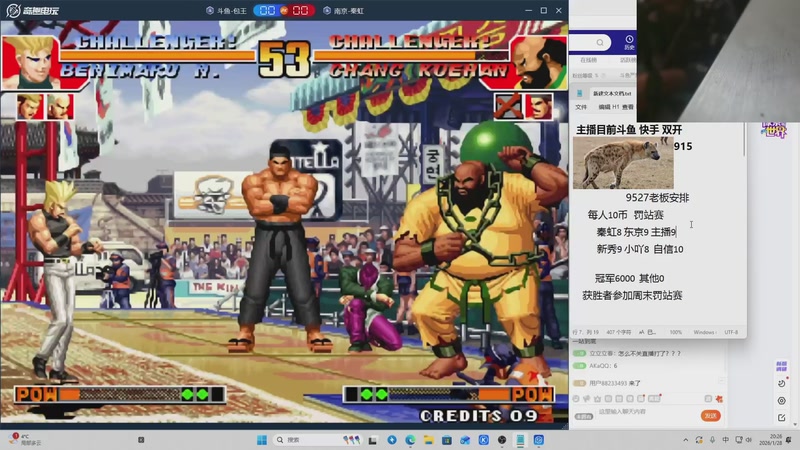Screen dimensions: 800x450
Task: Click the line/column indicator in Notepad status bar
Action: click(x=584, y=332)
